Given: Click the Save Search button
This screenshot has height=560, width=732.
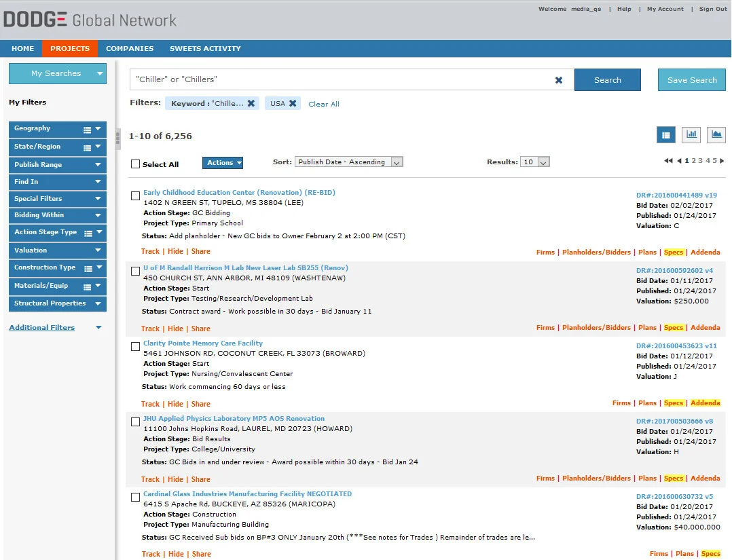Looking at the screenshot, I should pos(692,80).
